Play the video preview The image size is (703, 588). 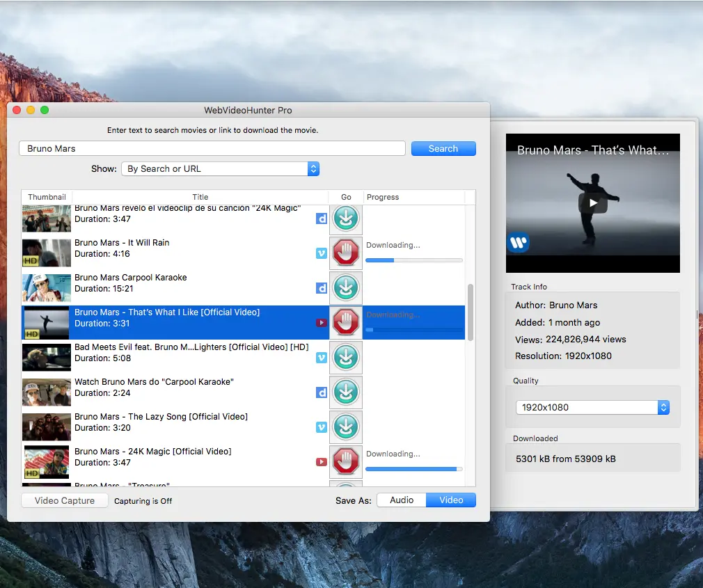click(592, 203)
